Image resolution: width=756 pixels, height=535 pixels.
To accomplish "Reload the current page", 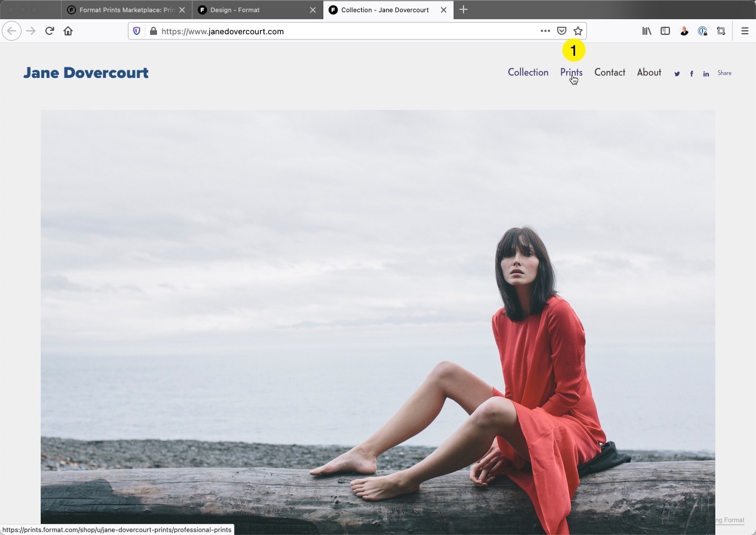I will tap(49, 31).
